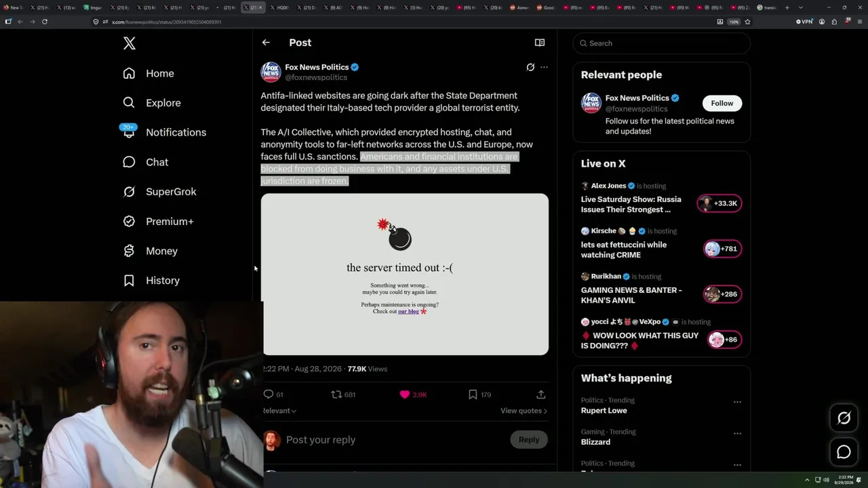Screen dimensions: 868x488
Task: Switch to the New Tab browser tab
Action: (14, 7)
